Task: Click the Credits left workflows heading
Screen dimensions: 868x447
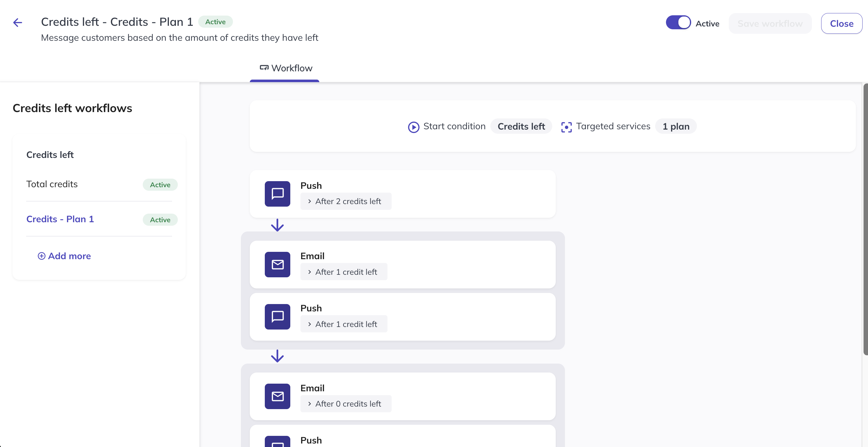Action: point(72,108)
